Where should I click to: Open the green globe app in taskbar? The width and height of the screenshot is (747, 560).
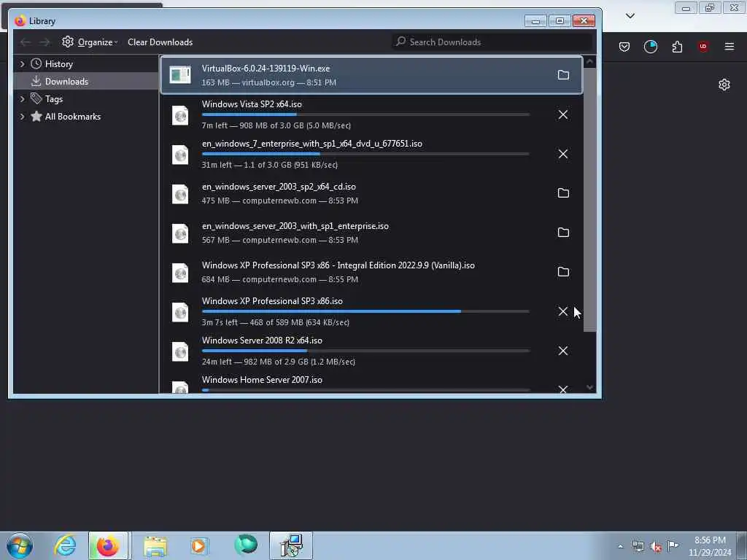coord(246,545)
